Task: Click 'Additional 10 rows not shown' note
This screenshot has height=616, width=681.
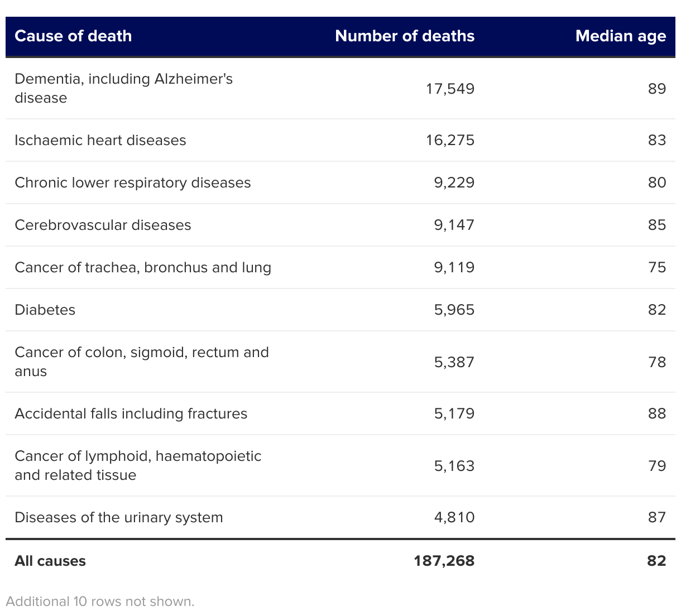Action: click(x=100, y=601)
